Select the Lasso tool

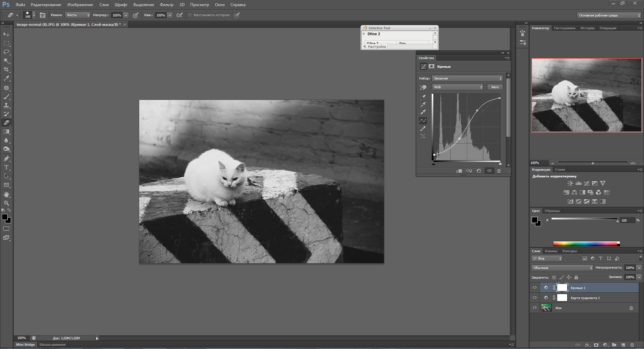tap(6, 52)
